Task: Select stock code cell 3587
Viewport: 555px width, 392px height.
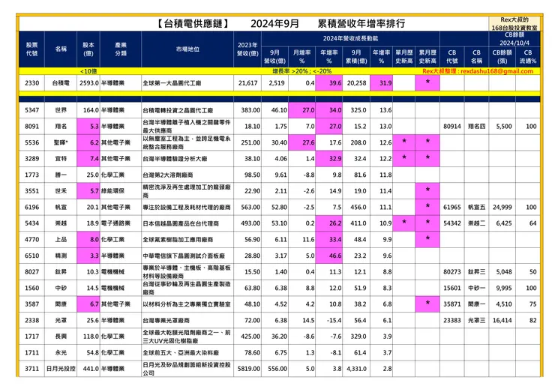Action: tap(31, 304)
